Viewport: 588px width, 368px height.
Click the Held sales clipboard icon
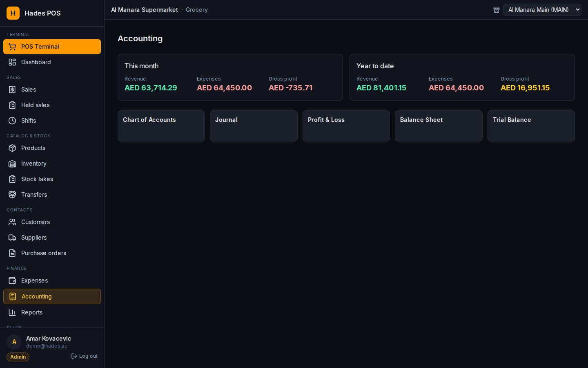pyautogui.click(x=12, y=105)
